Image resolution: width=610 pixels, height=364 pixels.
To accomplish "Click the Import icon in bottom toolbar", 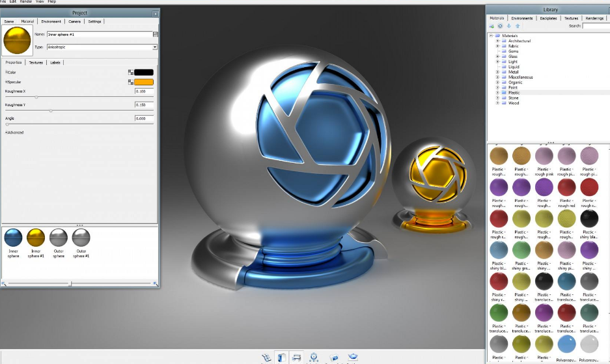I will (266, 357).
